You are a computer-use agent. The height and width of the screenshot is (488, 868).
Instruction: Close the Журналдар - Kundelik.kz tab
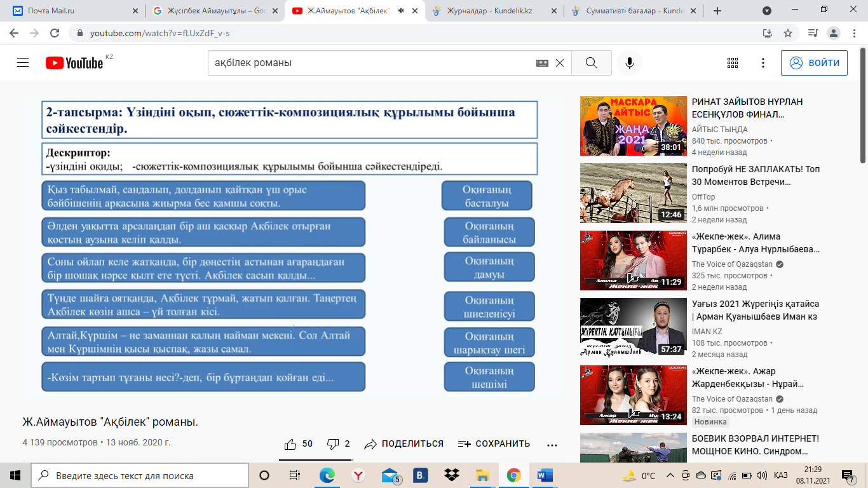click(x=553, y=11)
